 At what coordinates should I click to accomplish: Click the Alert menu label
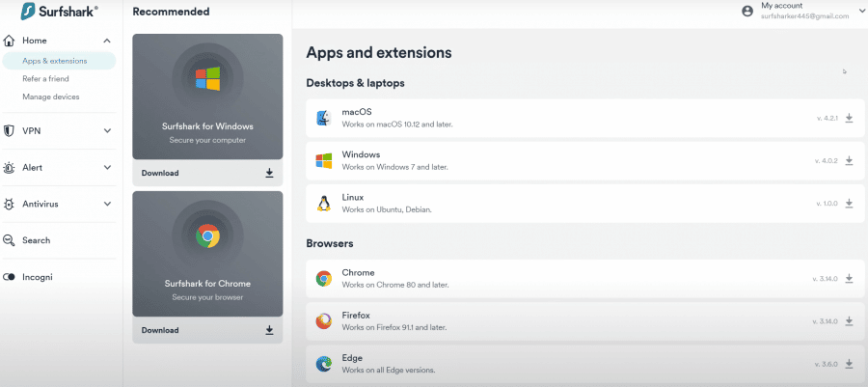(32, 168)
